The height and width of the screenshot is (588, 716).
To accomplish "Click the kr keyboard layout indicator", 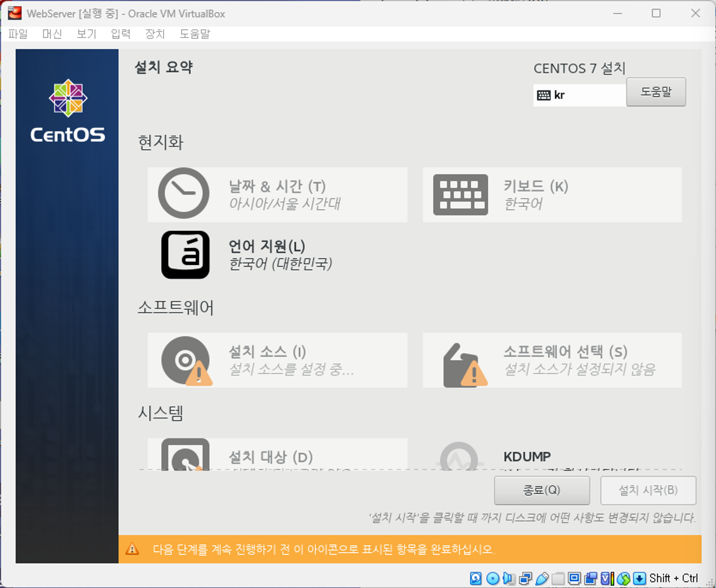I will 580,95.
